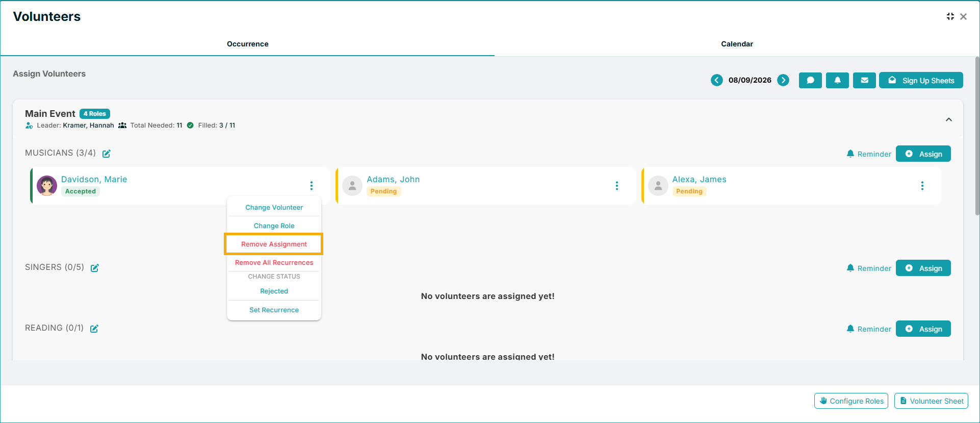Select Change Volunteer menu option
Viewport: 980px width, 423px height.
pos(274,207)
